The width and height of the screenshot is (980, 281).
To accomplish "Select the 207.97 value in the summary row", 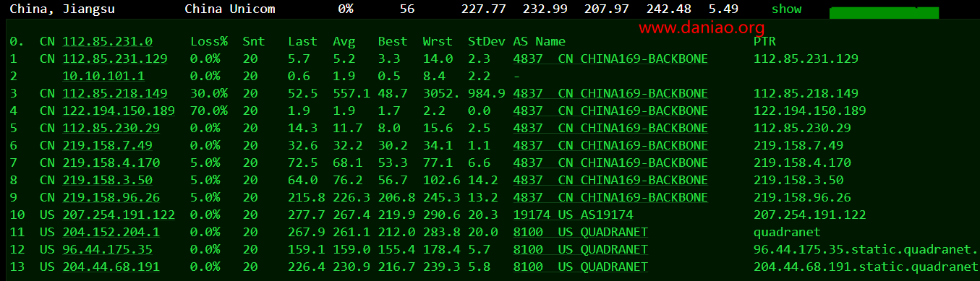I will (x=608, y=9).
